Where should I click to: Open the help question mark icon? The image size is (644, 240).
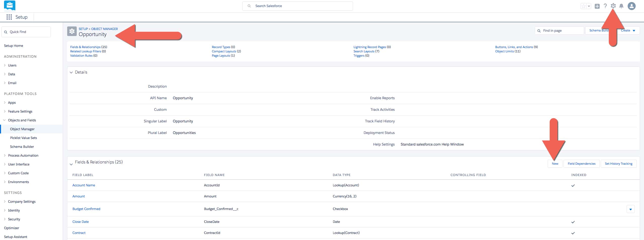(605, 6)
